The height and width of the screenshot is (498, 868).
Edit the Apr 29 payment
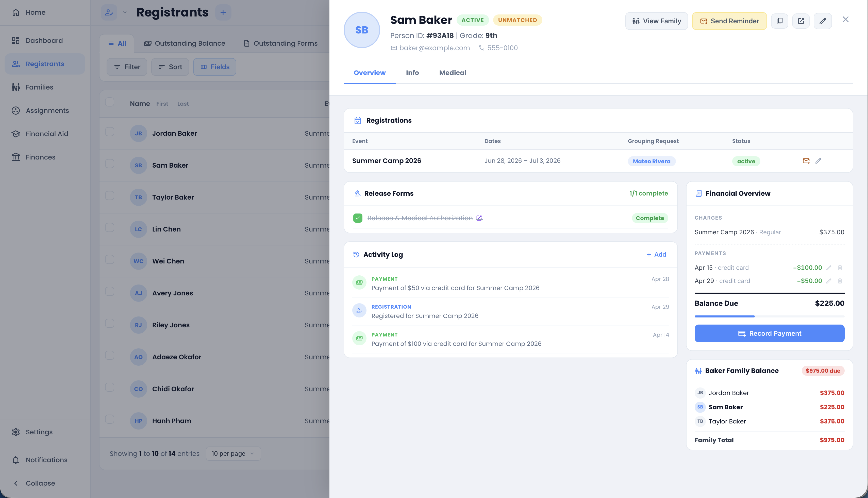click(x=829, y=281)
